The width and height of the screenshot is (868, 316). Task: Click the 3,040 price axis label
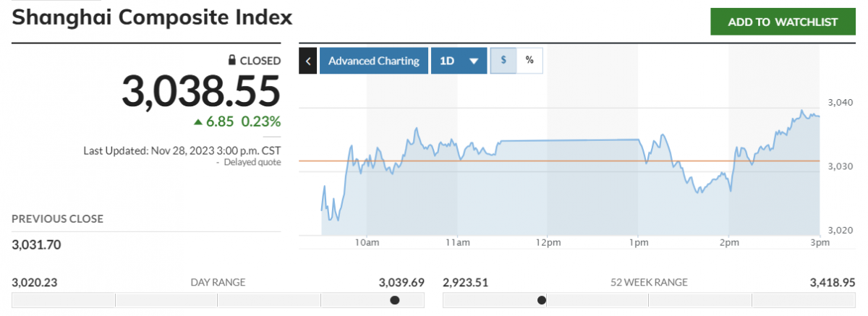point(841,103)
